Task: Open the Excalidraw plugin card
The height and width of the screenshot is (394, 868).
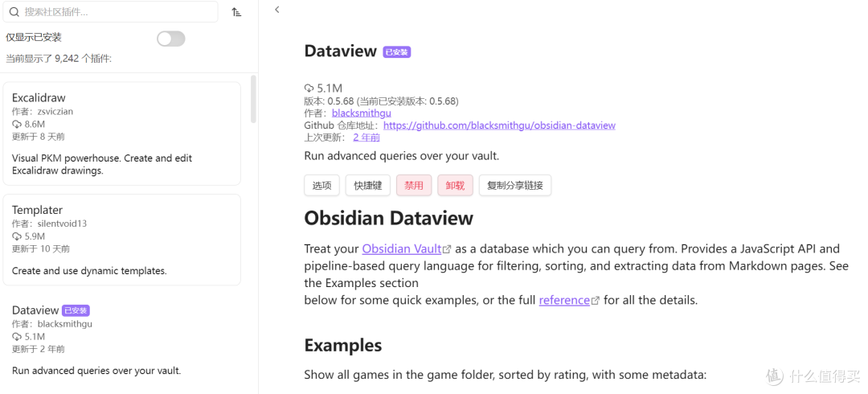Action: point(122,133)
